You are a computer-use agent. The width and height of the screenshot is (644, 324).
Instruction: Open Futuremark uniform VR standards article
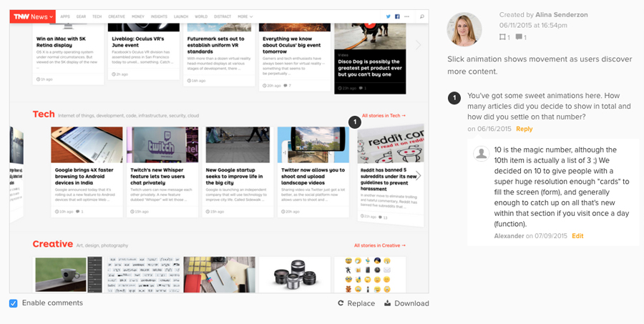[x=215, y=45]
